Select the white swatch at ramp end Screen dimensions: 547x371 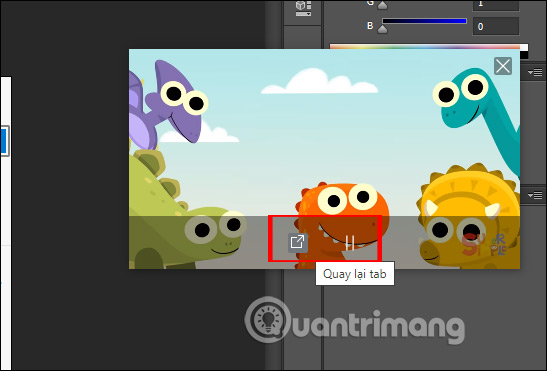coord(524,47)
